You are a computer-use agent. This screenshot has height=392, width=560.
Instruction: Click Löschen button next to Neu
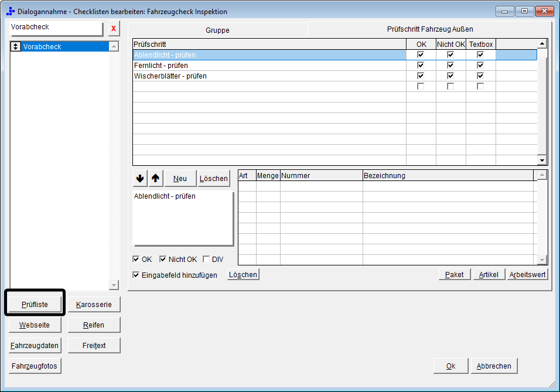tap(214, 178)
